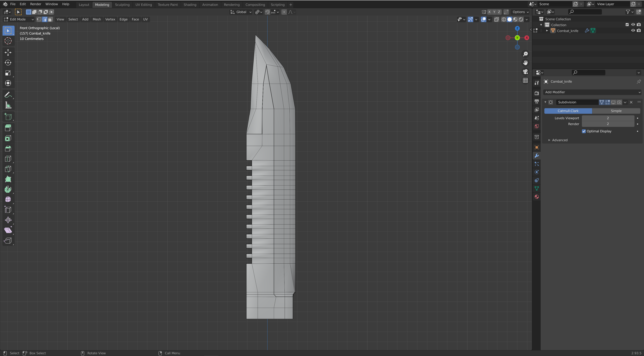Select the Cursor tool in toolbar

[x=8, y=41]
